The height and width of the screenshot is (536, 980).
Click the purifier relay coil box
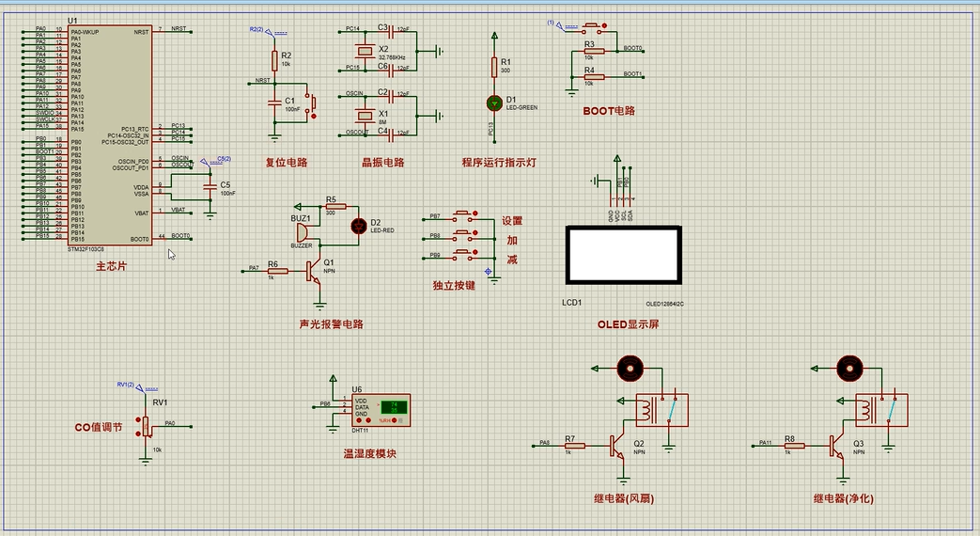pos(881,410)
